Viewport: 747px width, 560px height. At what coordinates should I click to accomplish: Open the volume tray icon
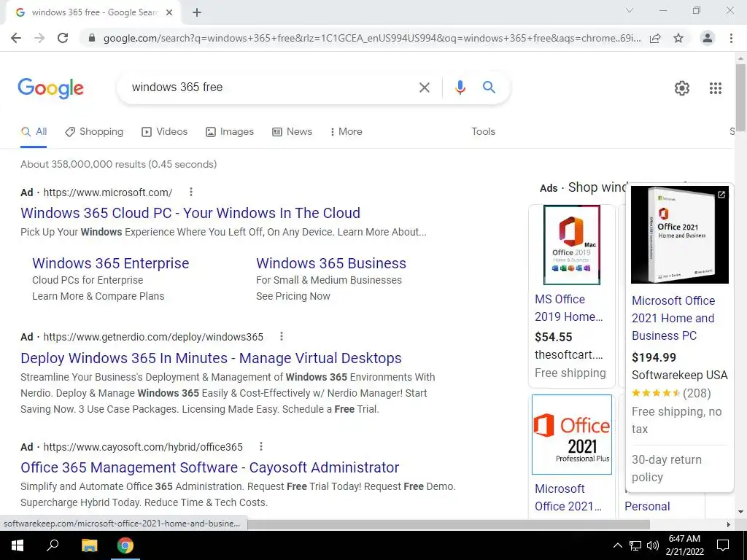653,545
